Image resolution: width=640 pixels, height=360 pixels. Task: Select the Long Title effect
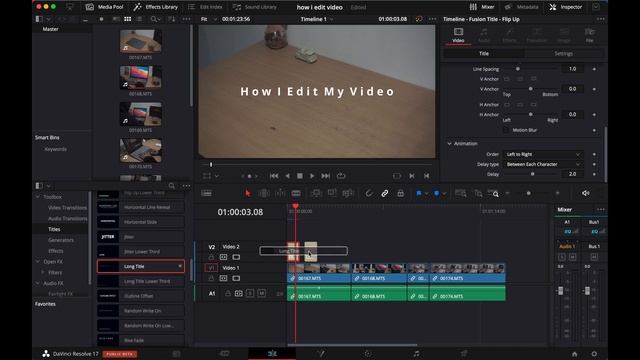tap(141, 267)
